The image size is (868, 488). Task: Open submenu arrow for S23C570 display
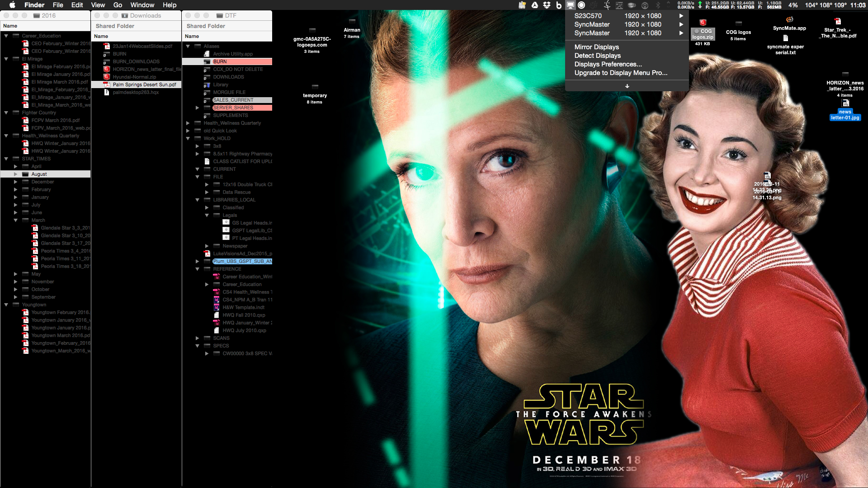tap(681, 16)
